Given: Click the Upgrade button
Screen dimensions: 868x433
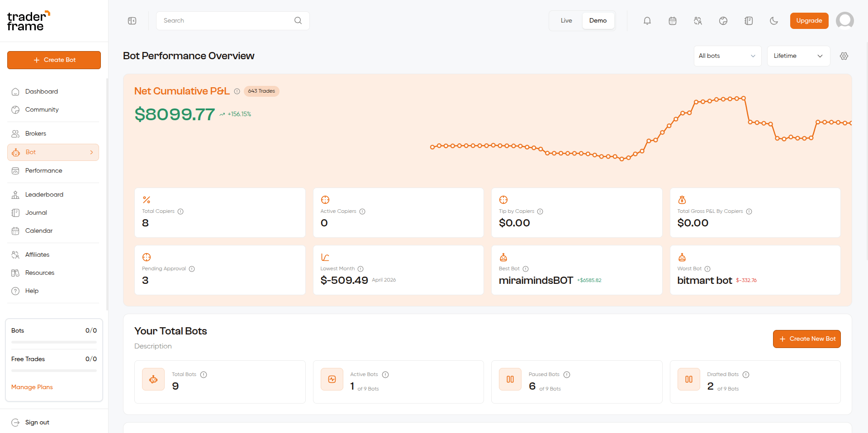Looking at the screenshot, I should tap(809, 21).
